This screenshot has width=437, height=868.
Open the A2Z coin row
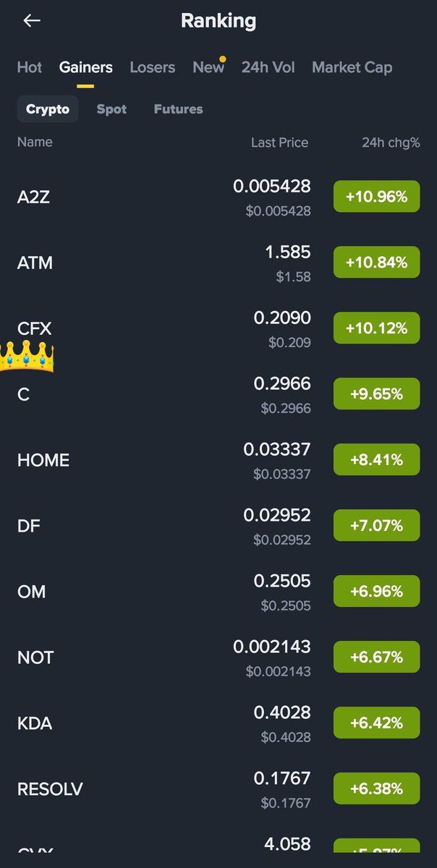tap(218, 197)
